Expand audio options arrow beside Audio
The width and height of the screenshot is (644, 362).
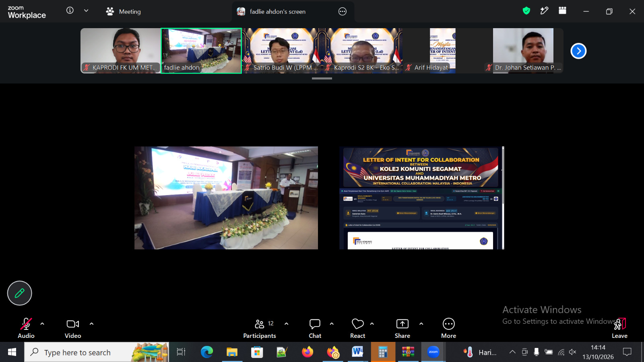tap(42, 323)
